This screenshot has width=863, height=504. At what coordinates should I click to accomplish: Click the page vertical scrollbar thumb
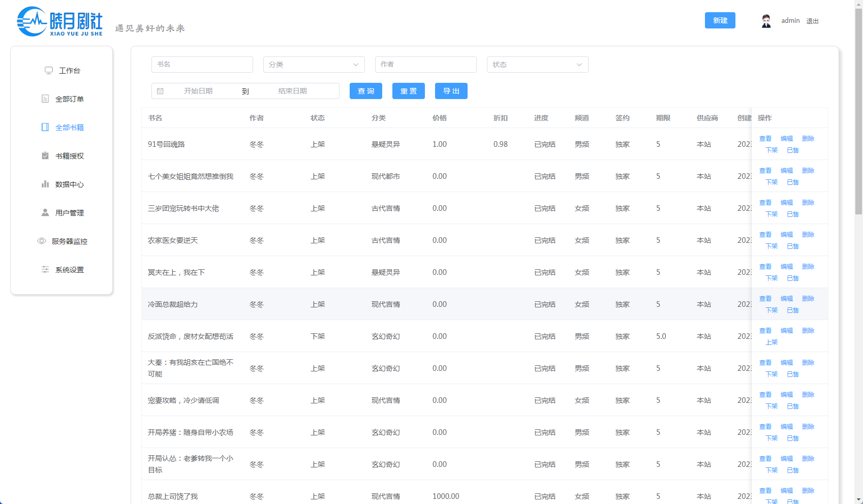coord(858,111)
